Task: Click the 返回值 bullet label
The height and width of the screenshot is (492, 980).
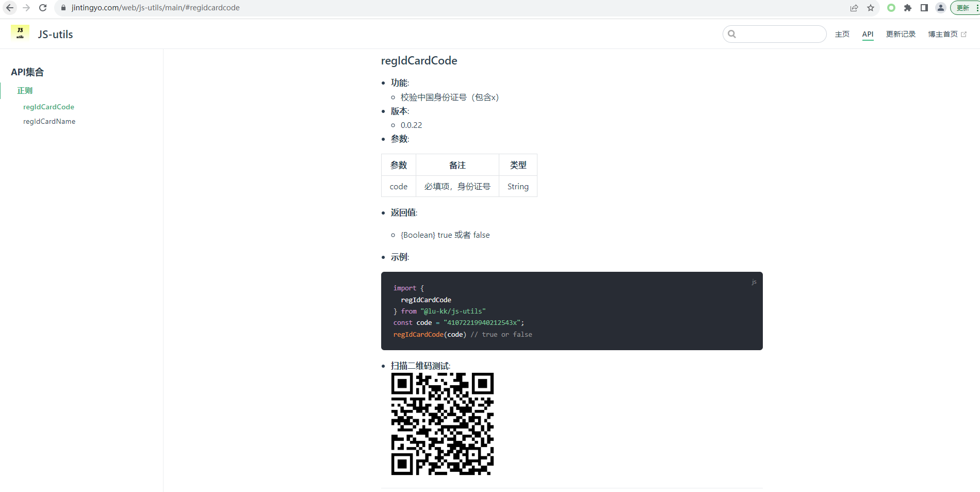Action: (404, 212)
